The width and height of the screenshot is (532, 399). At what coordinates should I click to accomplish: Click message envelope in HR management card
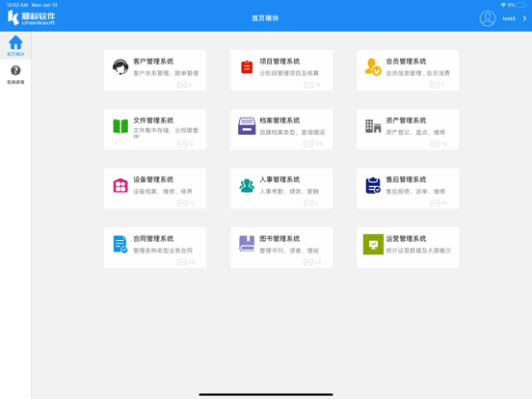click(308, 203)
